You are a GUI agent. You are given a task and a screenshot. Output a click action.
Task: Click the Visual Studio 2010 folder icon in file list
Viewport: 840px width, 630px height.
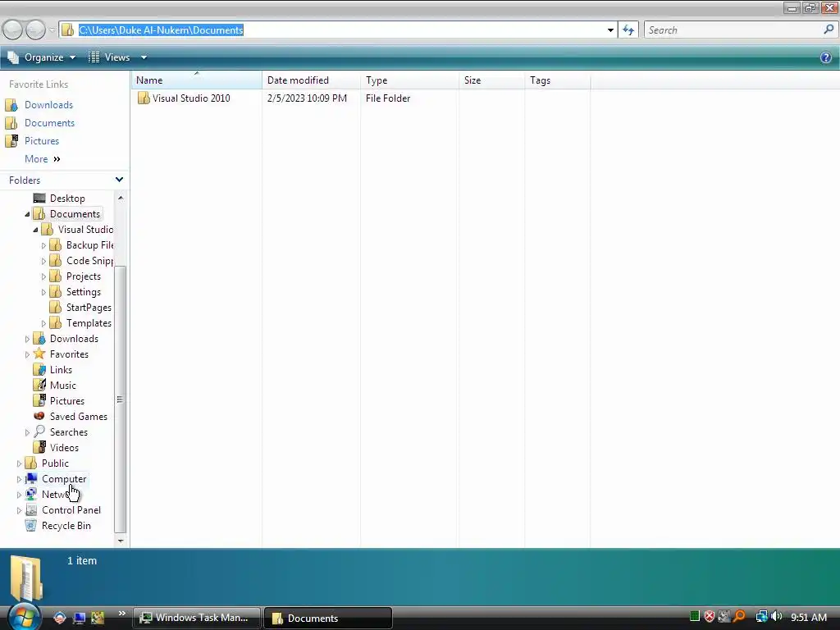tap(143, 98)
